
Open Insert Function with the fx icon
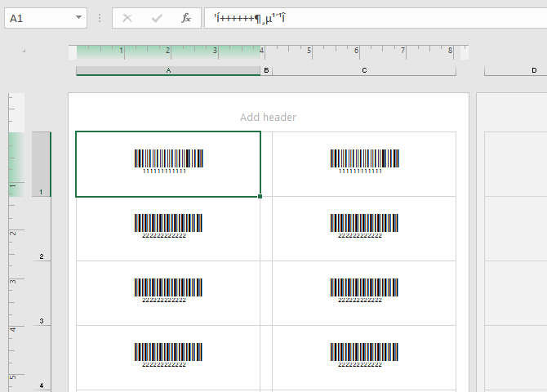click(x=186, y=18)
